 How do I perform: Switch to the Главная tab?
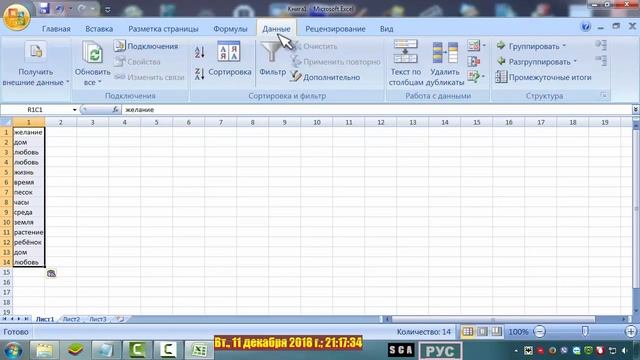point(56,29)
